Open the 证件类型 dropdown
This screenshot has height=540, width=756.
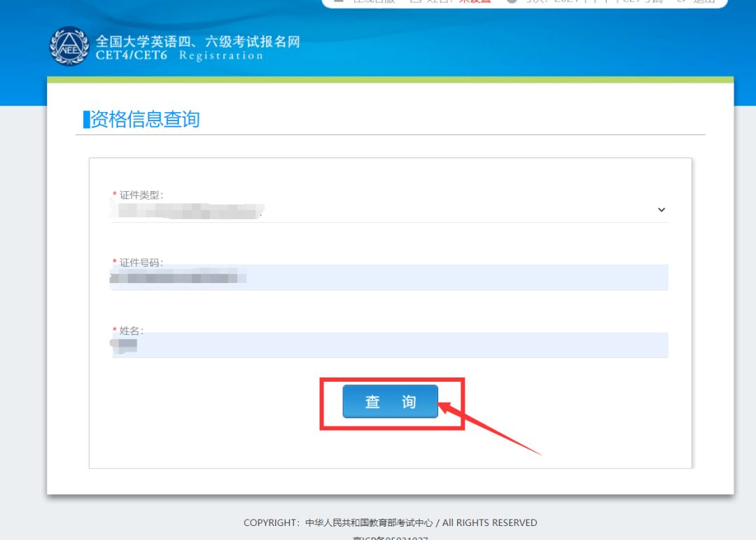click(x=390, y=209)
